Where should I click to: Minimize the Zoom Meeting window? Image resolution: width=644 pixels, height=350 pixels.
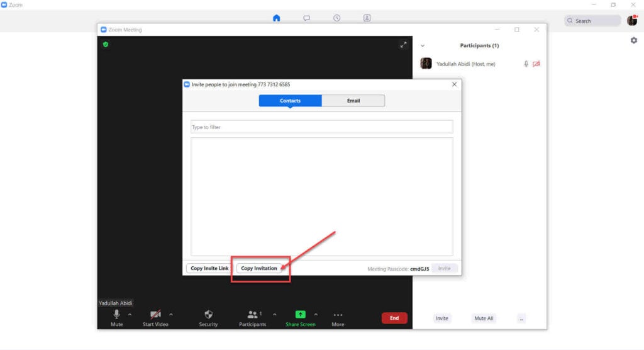497,30
